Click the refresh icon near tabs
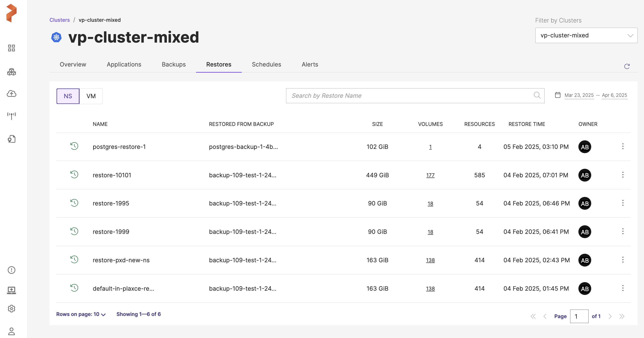This screenshot has height=338, width=644. (627, 66)
